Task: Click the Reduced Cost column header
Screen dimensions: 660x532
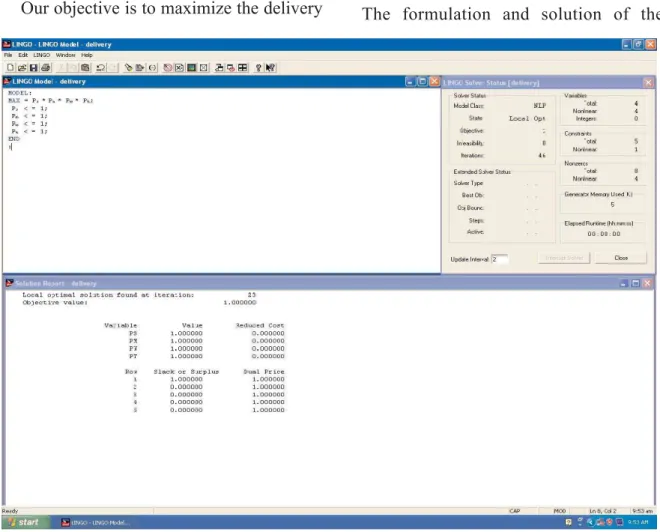Action: pos(260,325)
